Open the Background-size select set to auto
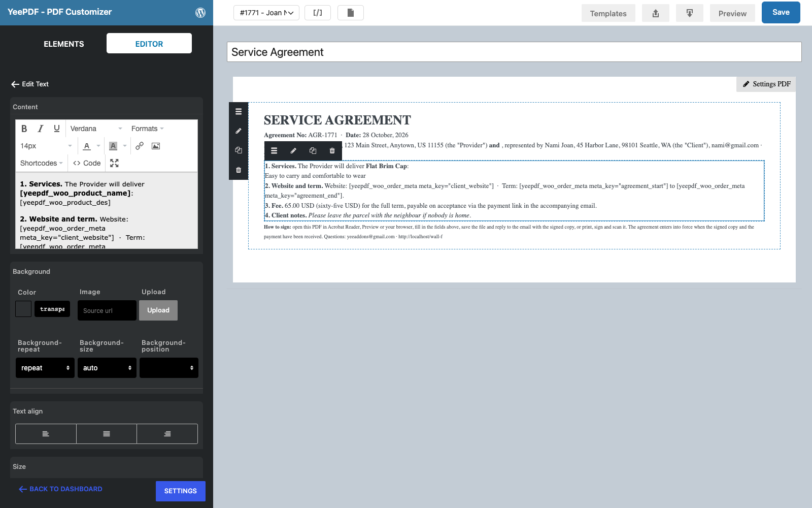This screenshot has height=508, width=812. click(107, 368)
